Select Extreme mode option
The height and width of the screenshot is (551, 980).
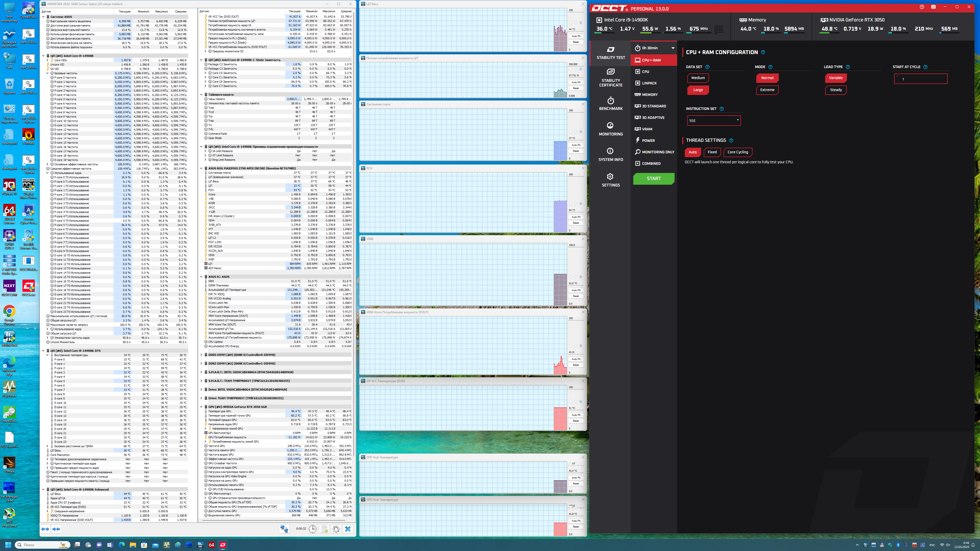point(767,90)
